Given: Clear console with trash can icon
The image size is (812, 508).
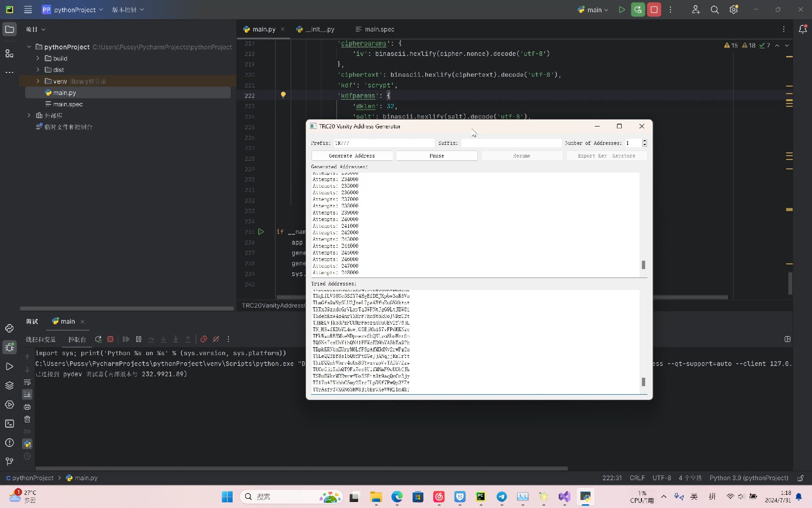Looking at the screenshot, I should point(27,419).
